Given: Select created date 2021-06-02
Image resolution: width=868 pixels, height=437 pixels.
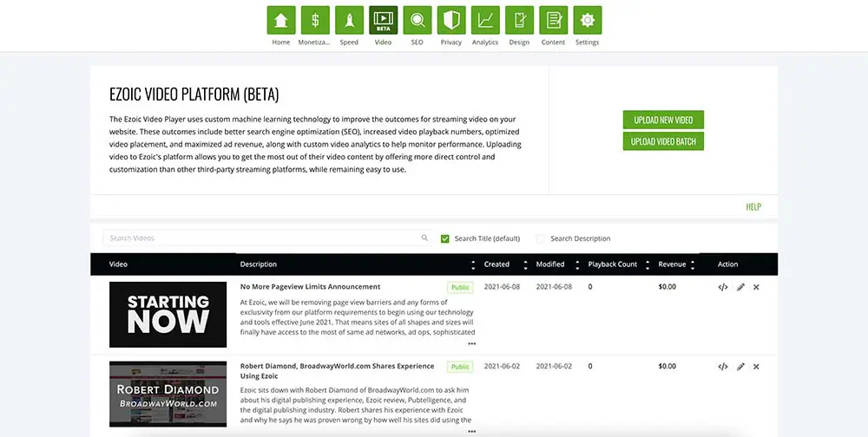Looking at the screenshot, I should click(502, 366).
